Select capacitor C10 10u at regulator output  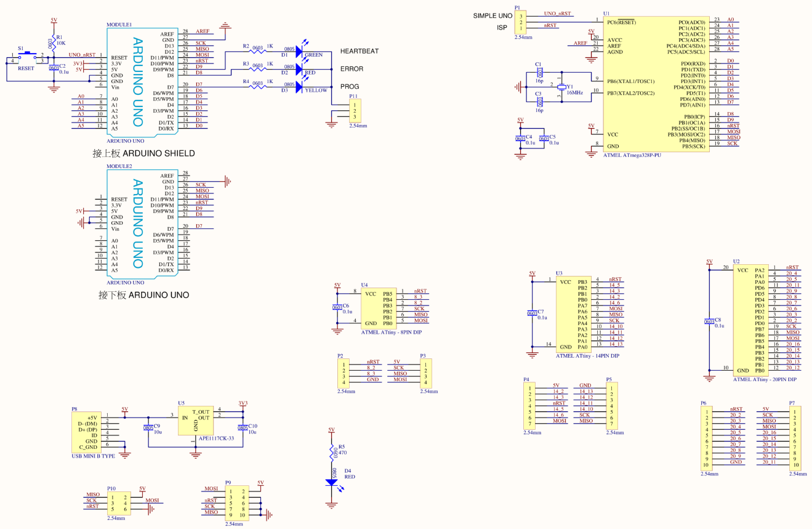point(243,427)
